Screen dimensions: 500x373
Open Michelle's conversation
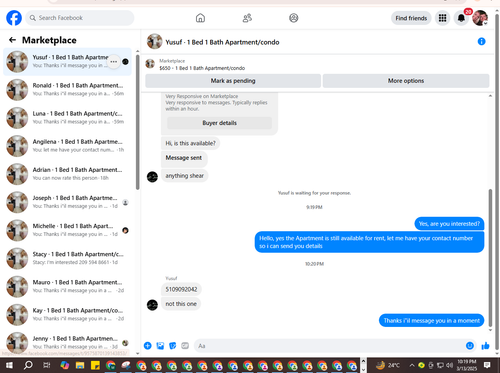[x=67, y=230]
